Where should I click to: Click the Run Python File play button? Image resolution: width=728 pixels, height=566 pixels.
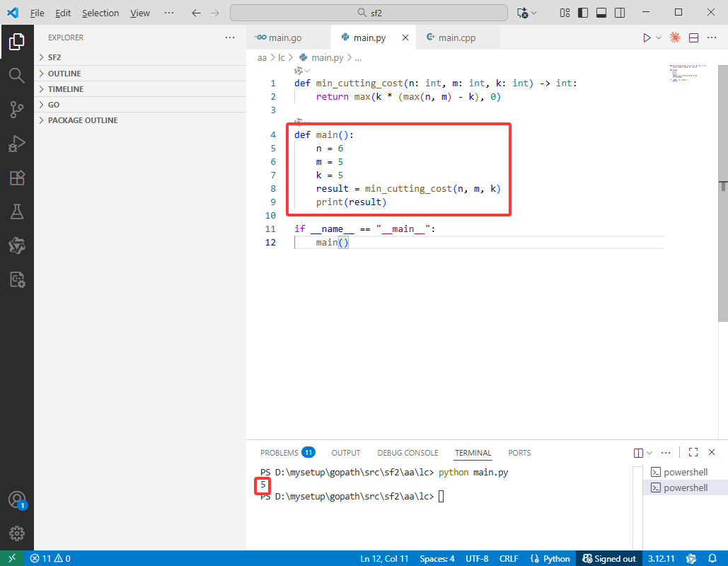click(x=647, y=37)
